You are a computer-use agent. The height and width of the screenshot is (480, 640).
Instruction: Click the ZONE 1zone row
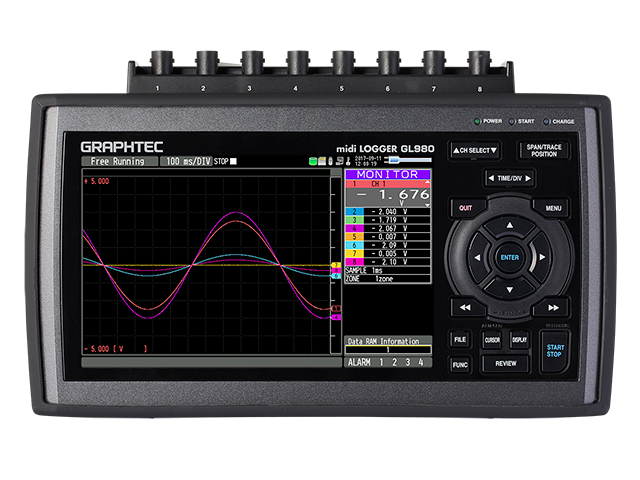point(388,279)
